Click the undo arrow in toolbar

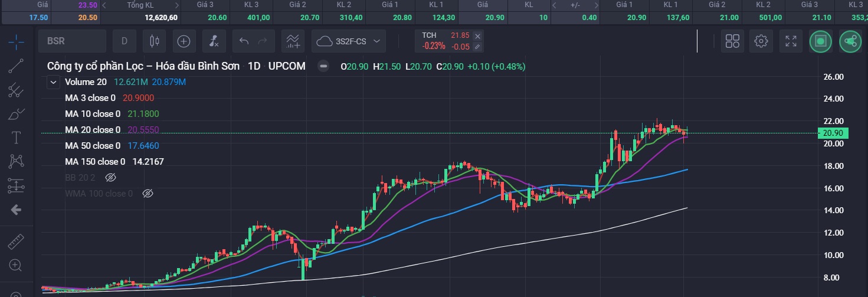pyautogui.click(x=243, y=41)
